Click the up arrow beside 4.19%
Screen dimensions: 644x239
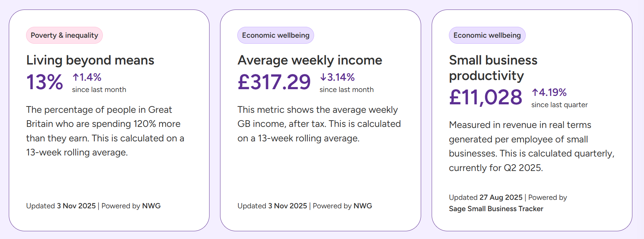pyautogui.click(x=535, y=92)
